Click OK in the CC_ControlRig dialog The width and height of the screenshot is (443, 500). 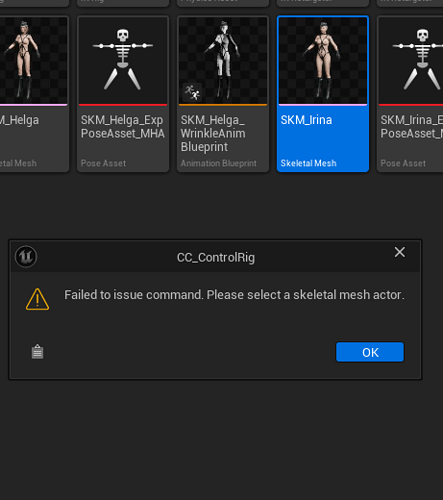click(x=370, y=352)
